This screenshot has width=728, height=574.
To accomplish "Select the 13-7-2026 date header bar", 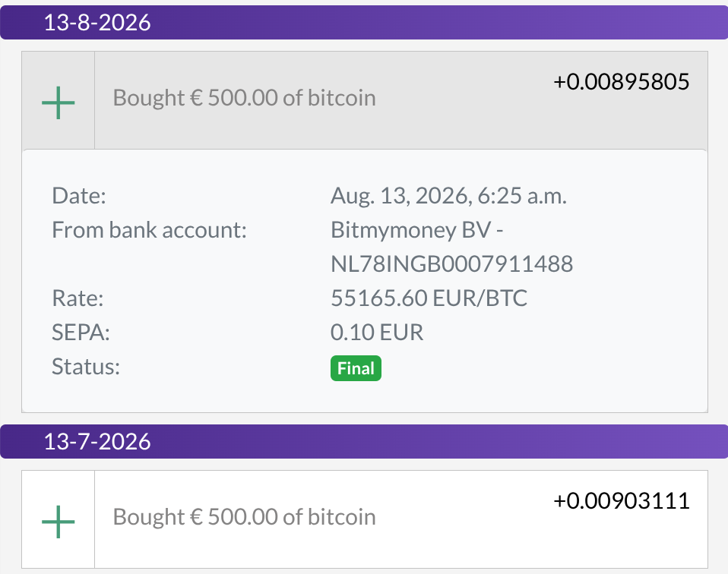I will [x=364, y=441].
